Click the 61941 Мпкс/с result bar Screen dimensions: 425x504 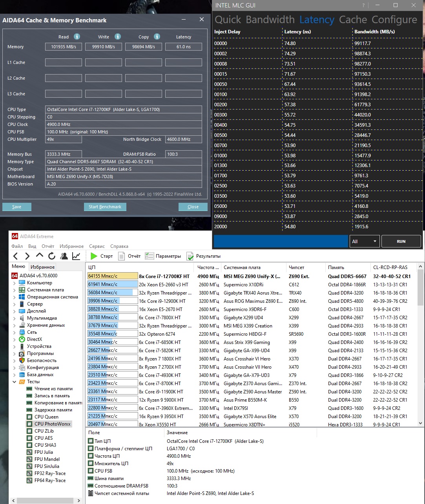113,284
